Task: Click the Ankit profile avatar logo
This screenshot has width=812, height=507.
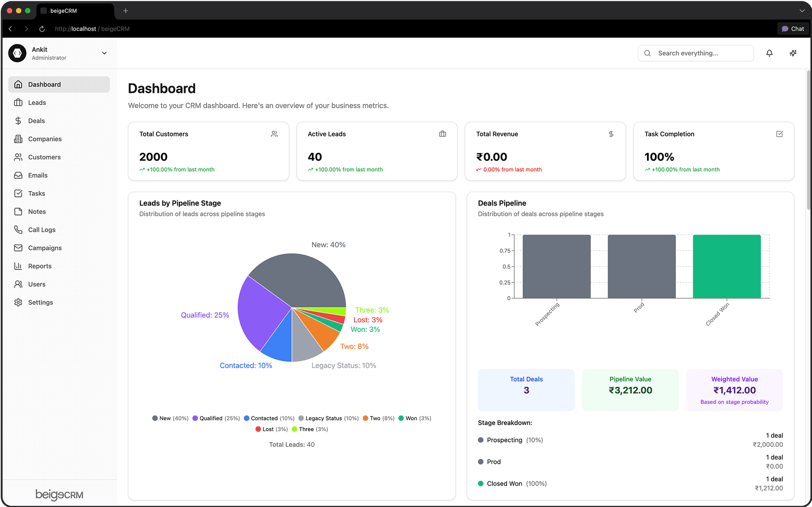Action: pos(17,53)
